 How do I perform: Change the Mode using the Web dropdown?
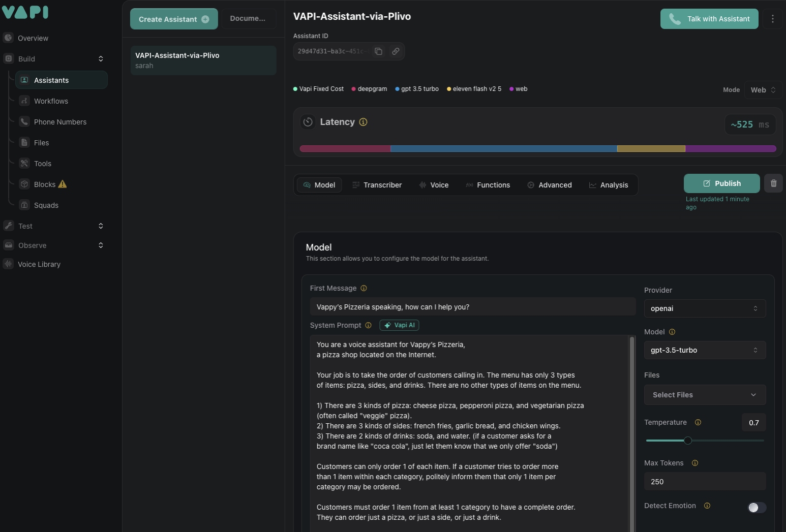coord(763,89)
